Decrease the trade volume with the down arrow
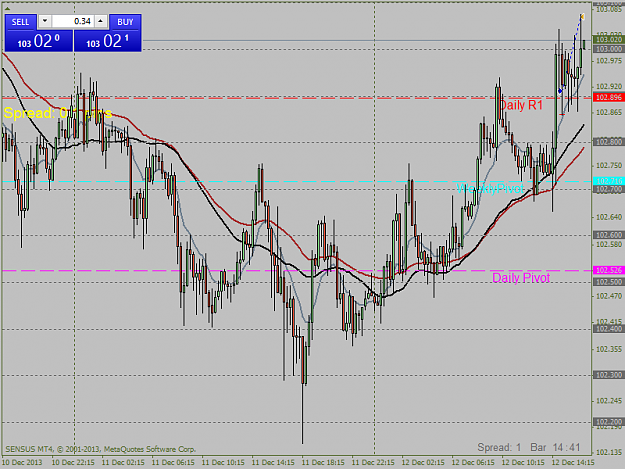This screenshot has height=469, width=625. (45, 21)
